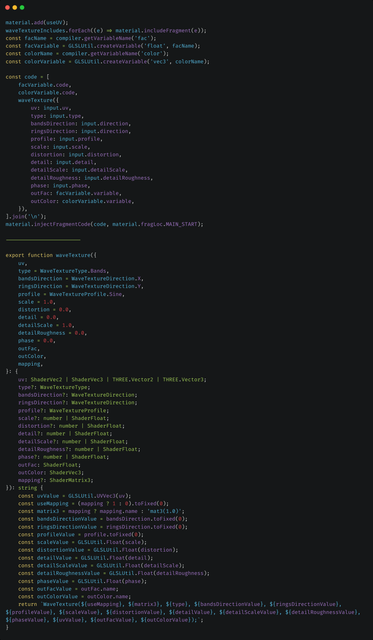Click the "const matrix3 = mapping ?" line
The height and width of the screenshot is (640, 373).
click(101, 511)
